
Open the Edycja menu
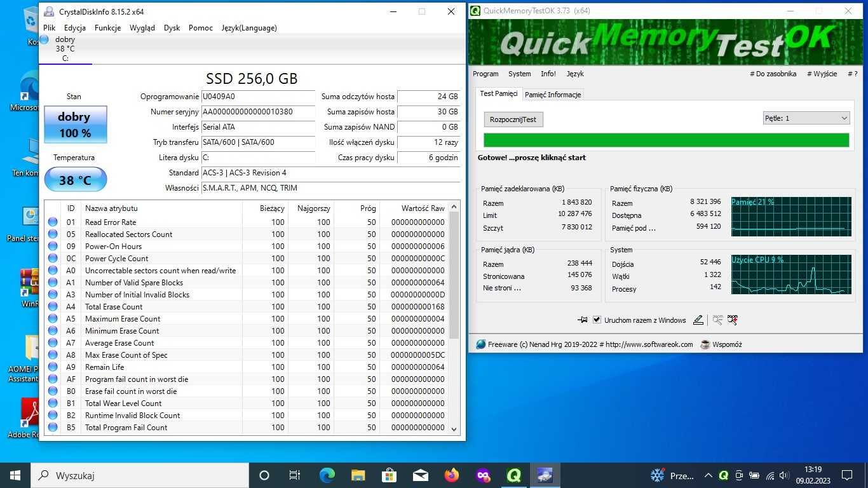click(75, 28)
